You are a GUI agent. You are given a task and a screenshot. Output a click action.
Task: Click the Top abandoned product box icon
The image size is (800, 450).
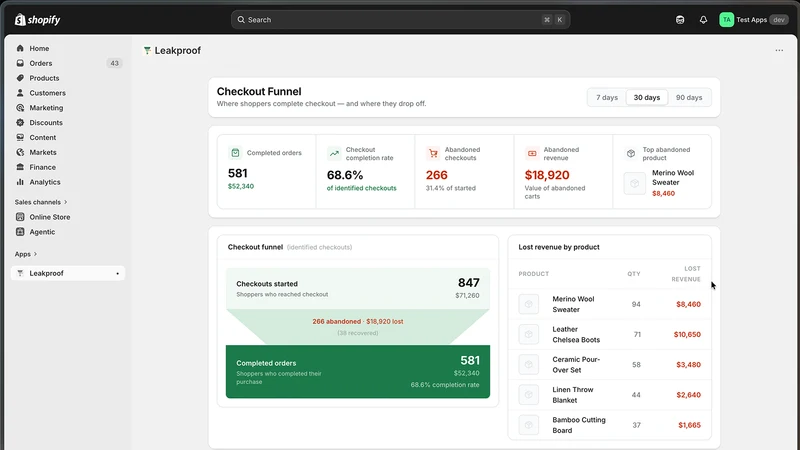(x=631, y=153)
